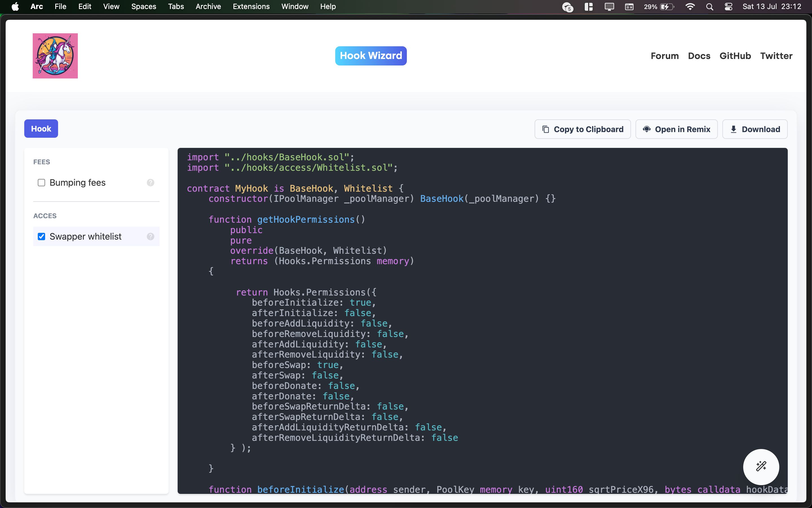Open the Window menu

[295, 7]
